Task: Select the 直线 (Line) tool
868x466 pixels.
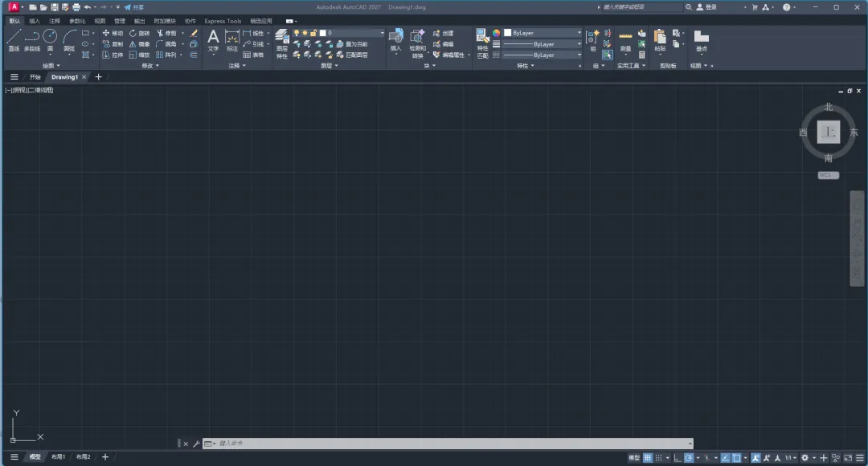Action: [x=14, y=40]
